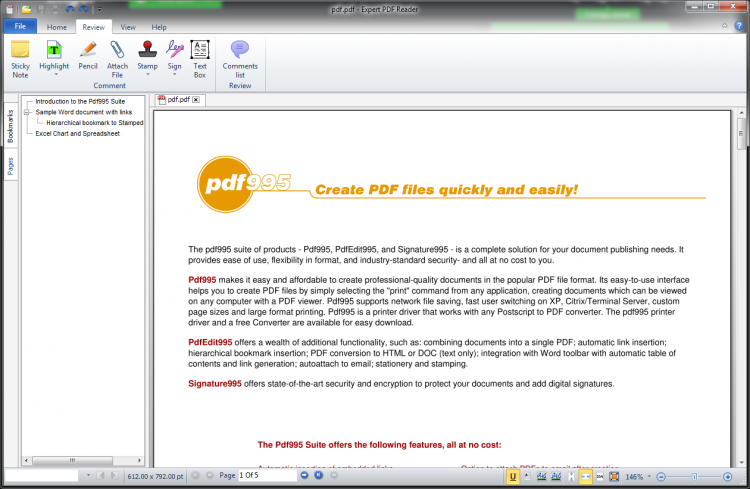750x489 pixels.
Task: Collapse Sample Word document bookmark node
Action: (27, 112)
